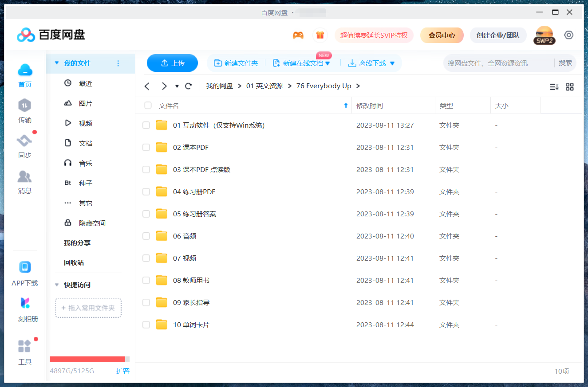Open 消息 (Messages) from the sidebar
The image size is (588, 387).
coord(24,182)
